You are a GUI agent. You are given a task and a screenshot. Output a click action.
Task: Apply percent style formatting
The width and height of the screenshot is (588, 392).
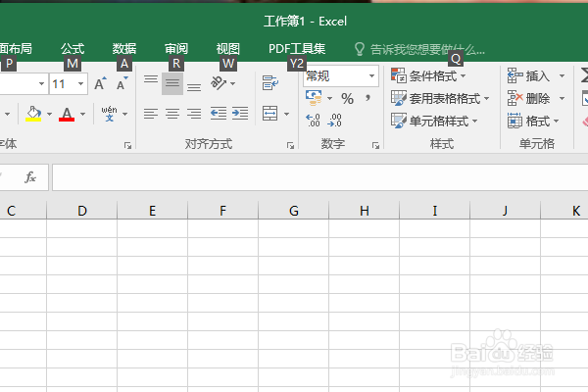pyautogui.click(x=347, y=99)
